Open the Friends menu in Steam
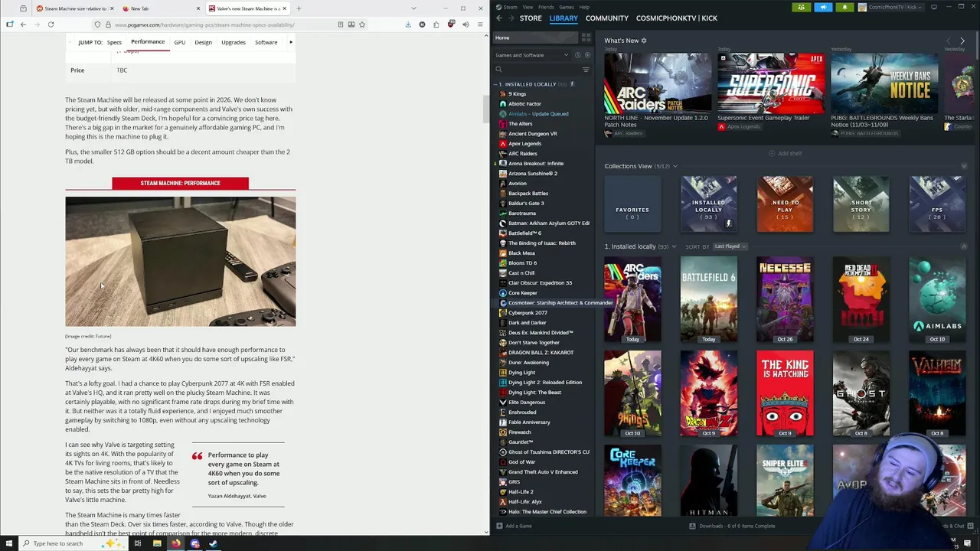 tap(546, 7)
